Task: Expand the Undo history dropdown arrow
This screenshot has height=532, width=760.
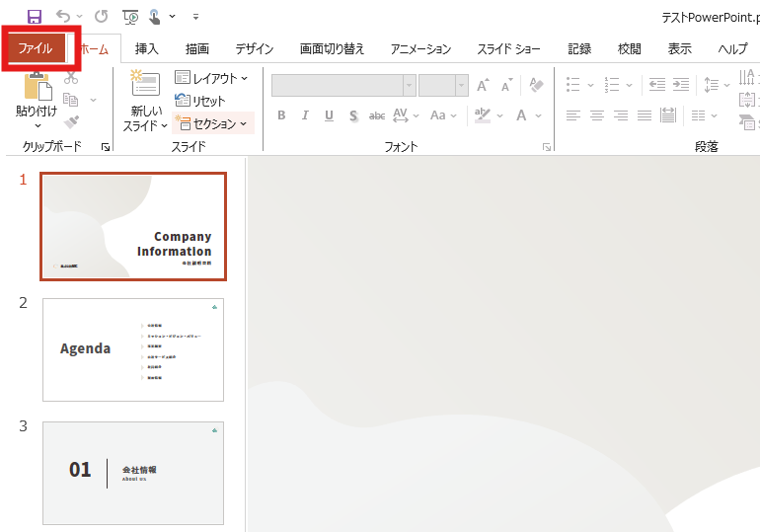Action: pos(80,17)
